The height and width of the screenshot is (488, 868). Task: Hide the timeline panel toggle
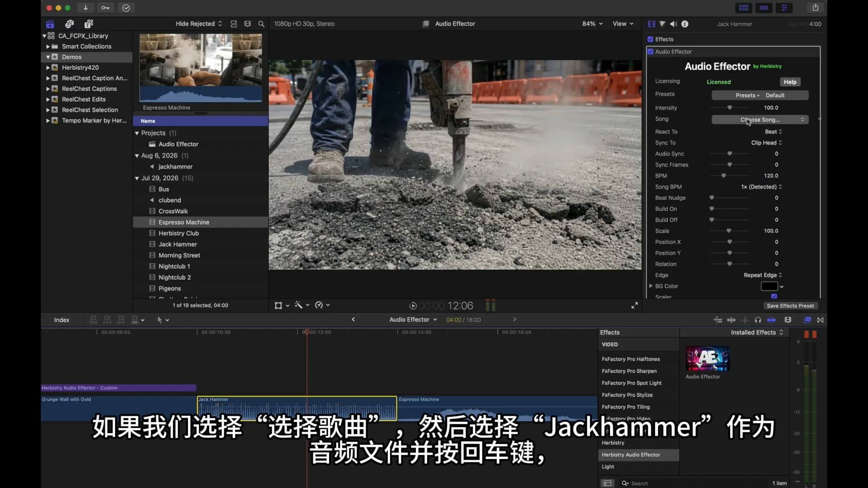tap(764, 8)
